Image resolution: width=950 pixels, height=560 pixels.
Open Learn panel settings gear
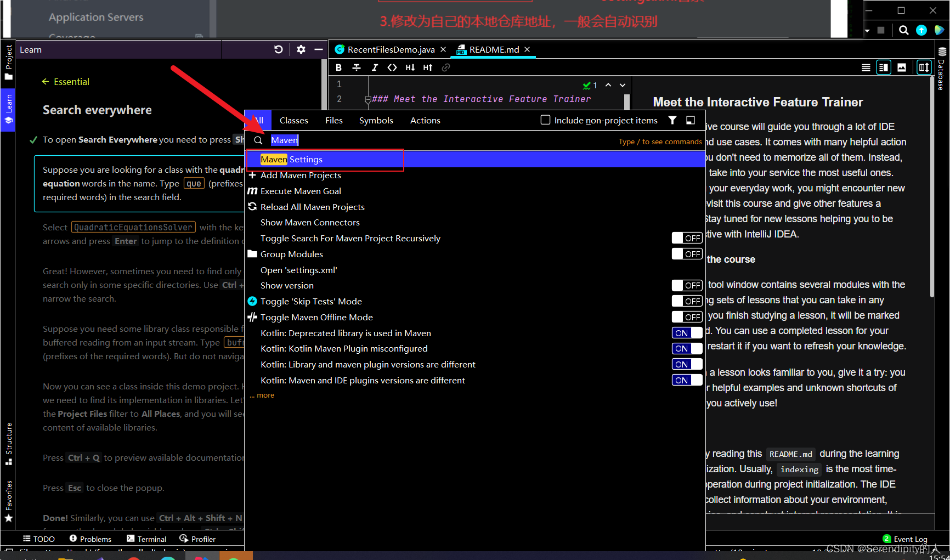pos(301,49)
